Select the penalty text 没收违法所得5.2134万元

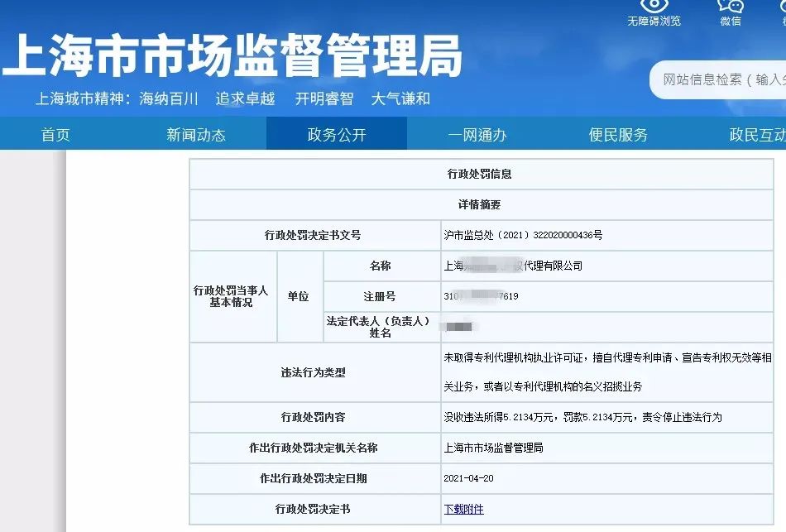coord(498,417)
